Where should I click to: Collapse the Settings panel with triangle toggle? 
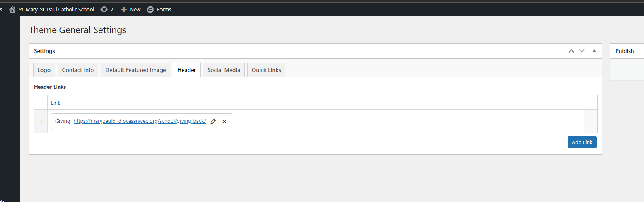(x=594, y=51)
